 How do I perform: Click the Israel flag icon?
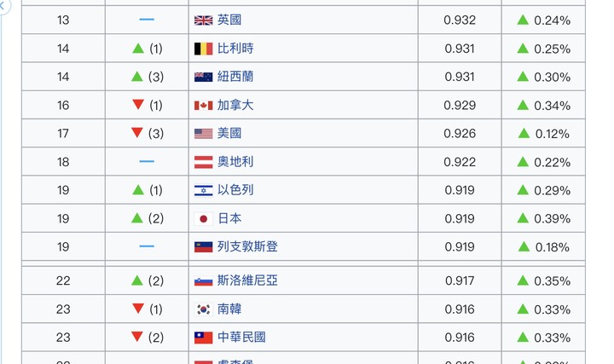point(203,190)
